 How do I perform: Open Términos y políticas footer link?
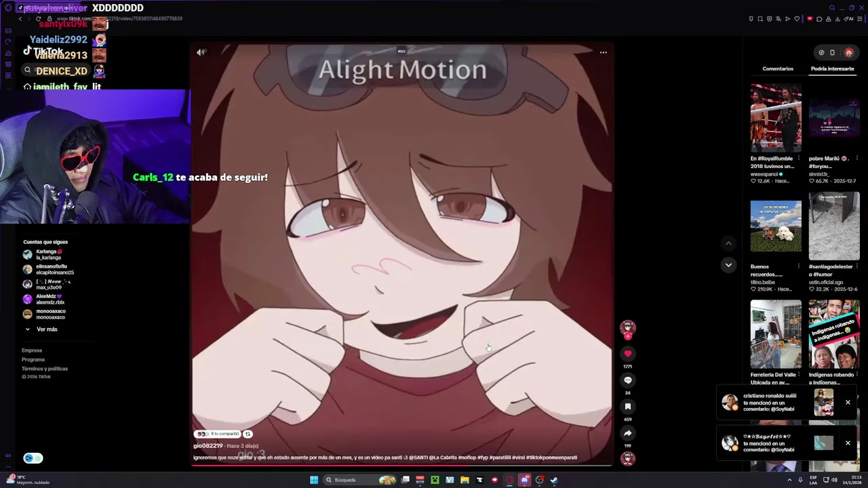pos(45,369)
